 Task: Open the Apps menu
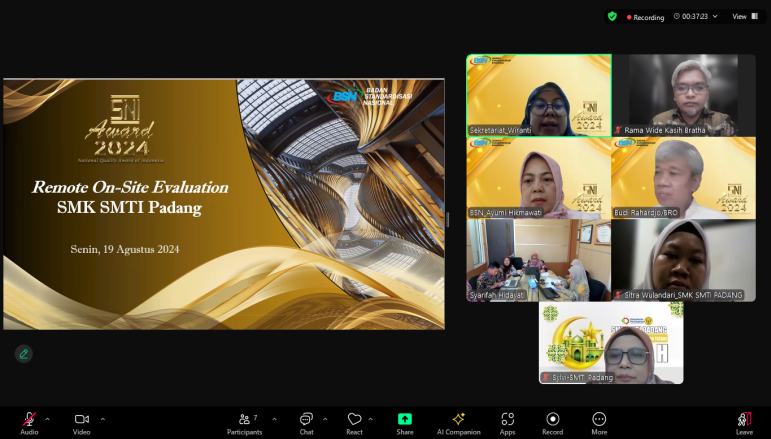point(507,423)
